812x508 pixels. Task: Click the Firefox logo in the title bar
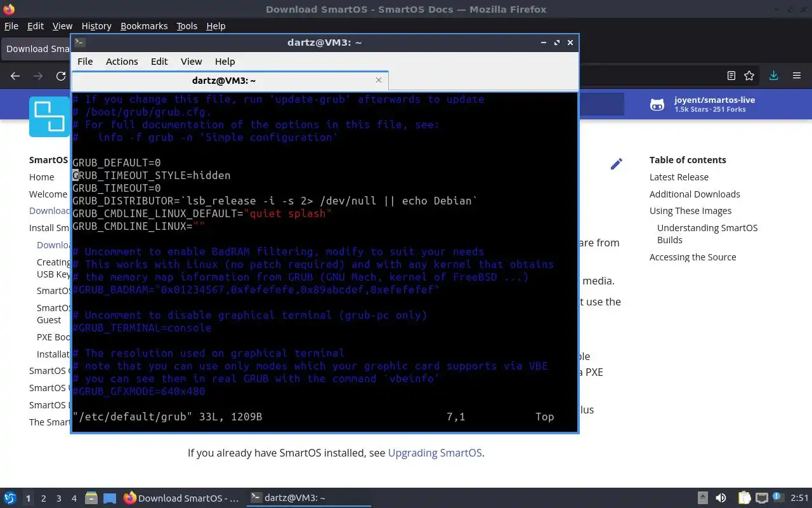click(x=8, y=9)
